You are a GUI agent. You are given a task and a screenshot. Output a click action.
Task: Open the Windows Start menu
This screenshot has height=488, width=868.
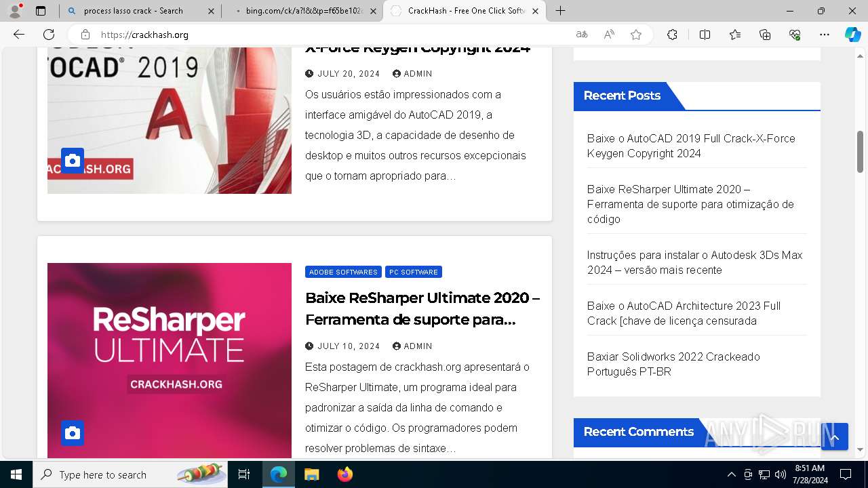(x=16, y=474)
